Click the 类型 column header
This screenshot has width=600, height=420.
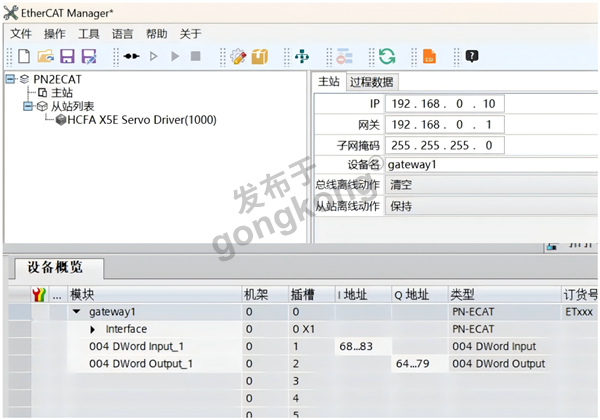[504, 295]
